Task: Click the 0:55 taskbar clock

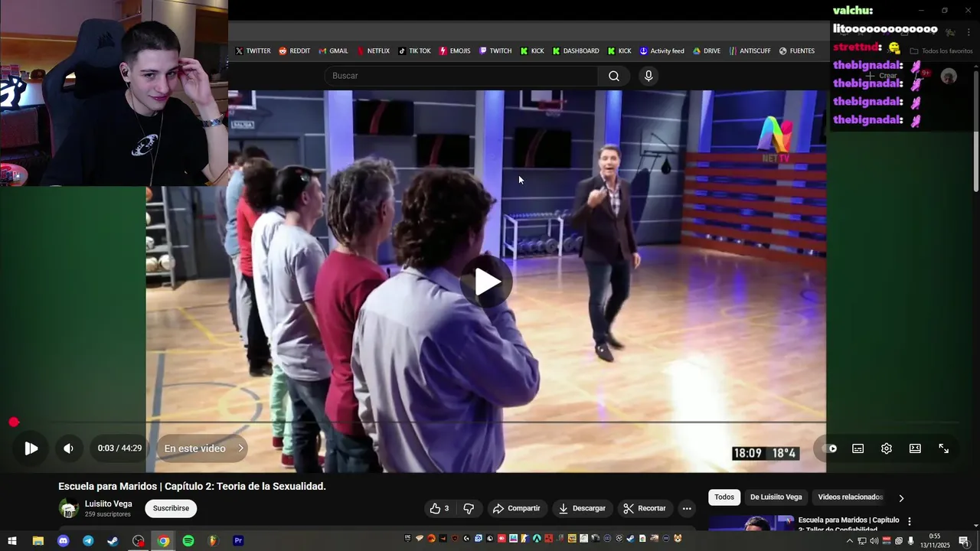Action: click(x=935, y=540)
